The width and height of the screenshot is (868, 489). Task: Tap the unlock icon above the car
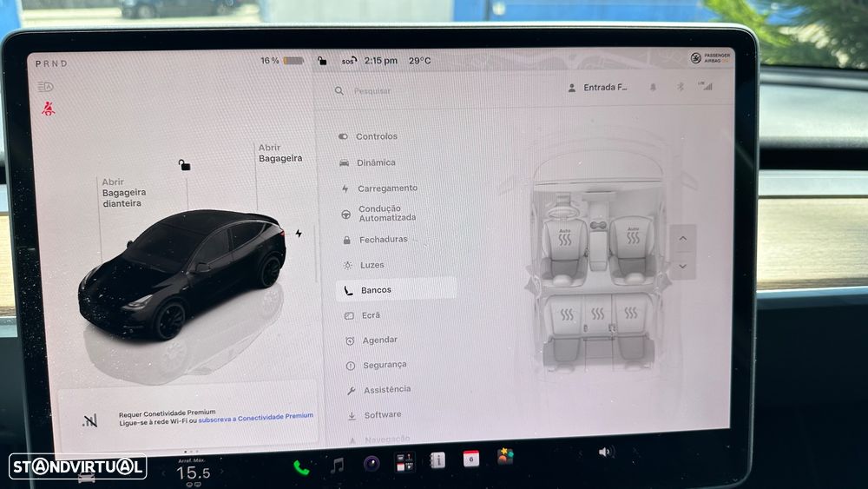pos(184,165)
